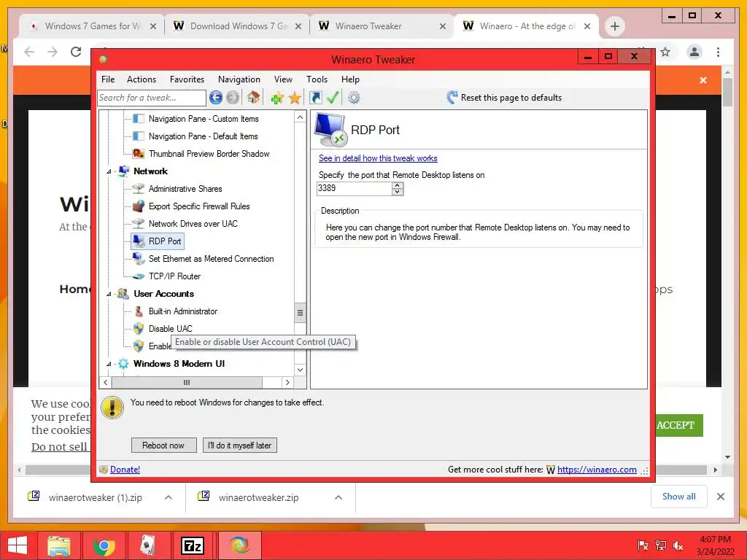Open options for winaerotweaker.zip download
Image resolution: width=747 pixels, height=560 pixels.
338,497
